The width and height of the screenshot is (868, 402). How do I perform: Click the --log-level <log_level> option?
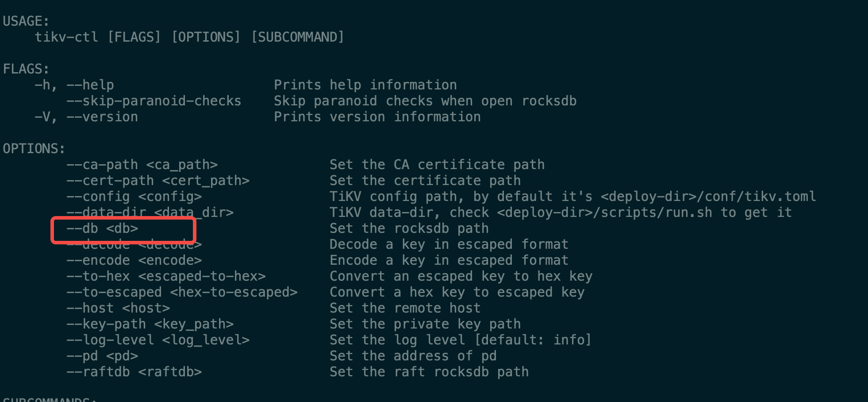click(x=158, y=340)
